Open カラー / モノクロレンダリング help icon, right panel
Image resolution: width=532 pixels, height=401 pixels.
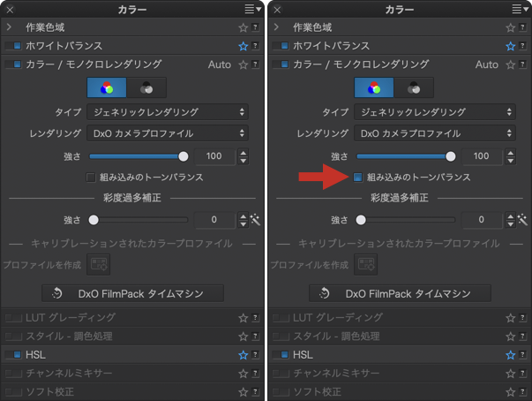coord(523,64)
